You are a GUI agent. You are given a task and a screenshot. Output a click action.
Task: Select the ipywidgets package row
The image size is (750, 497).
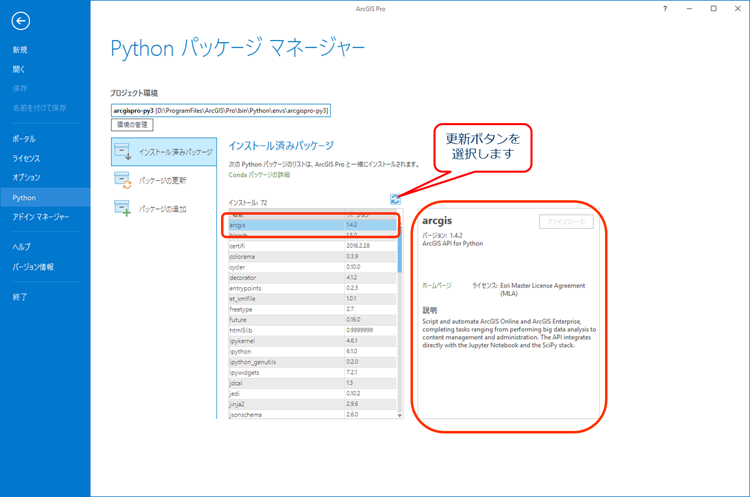tap(313, 372)
